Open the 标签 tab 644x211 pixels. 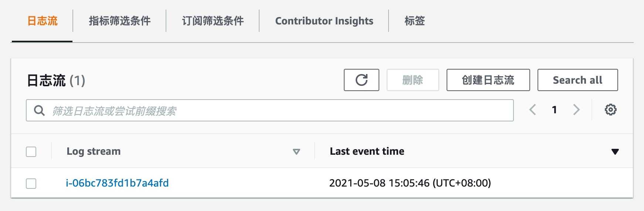pos(414,21)
